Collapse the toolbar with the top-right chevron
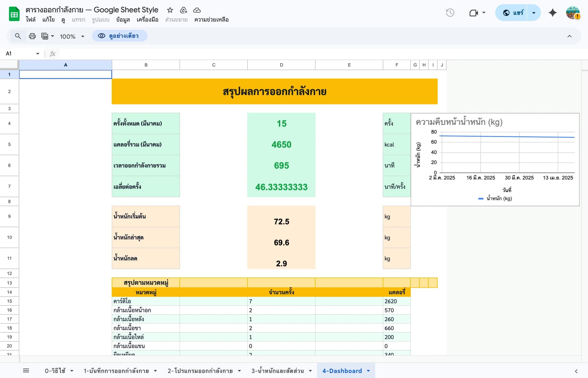The width and height of the screenshot is (588, 378). tap(570, 36)
